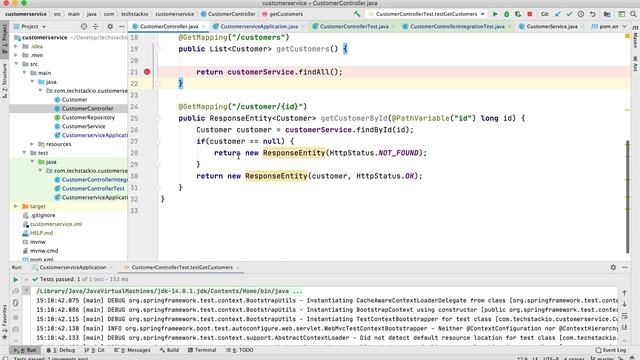Viewport: 640px width, 360px height.
Task: Hide the Run tool window
Action: (x=625, y=267)
